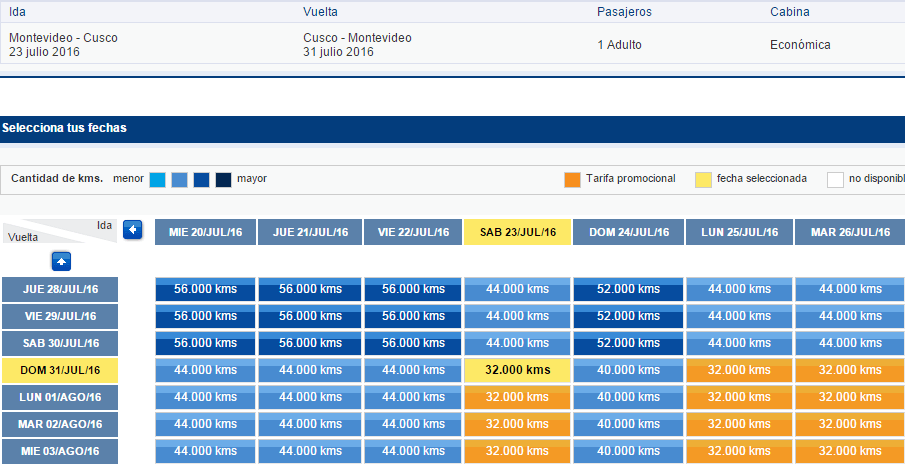Screen dimensions: 905x465
Task: Click the left arrow for earlier departure dates
Action: pos(133,230)
